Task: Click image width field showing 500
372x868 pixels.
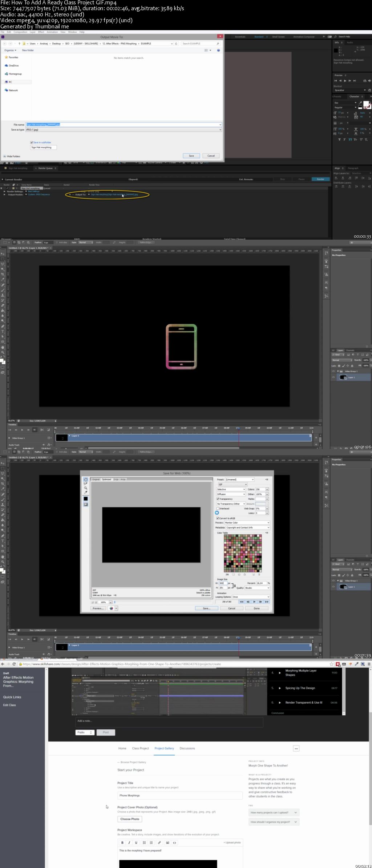Action: click(223, 583)
